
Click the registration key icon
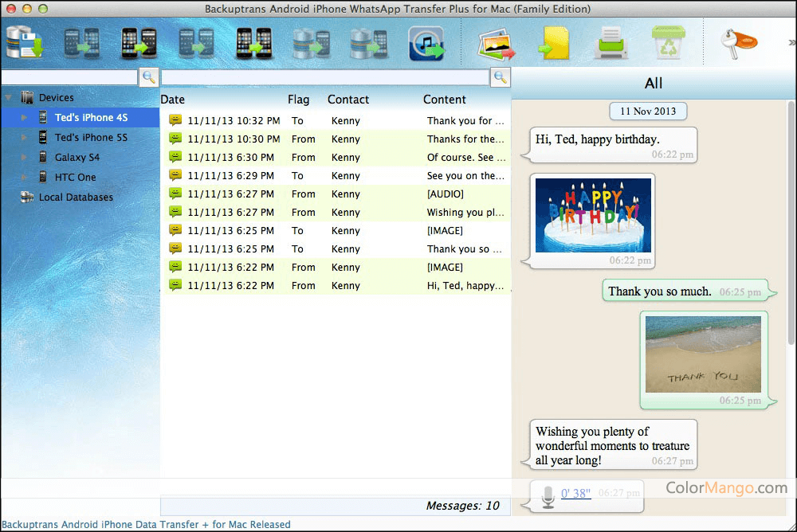(x=736, y=43)
